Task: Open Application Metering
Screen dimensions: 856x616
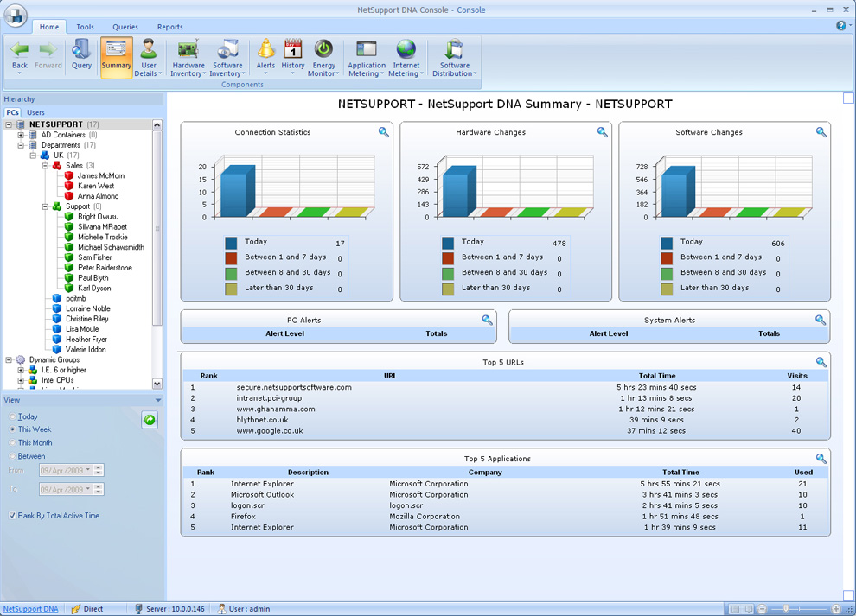Action: (x=367, y=57)
